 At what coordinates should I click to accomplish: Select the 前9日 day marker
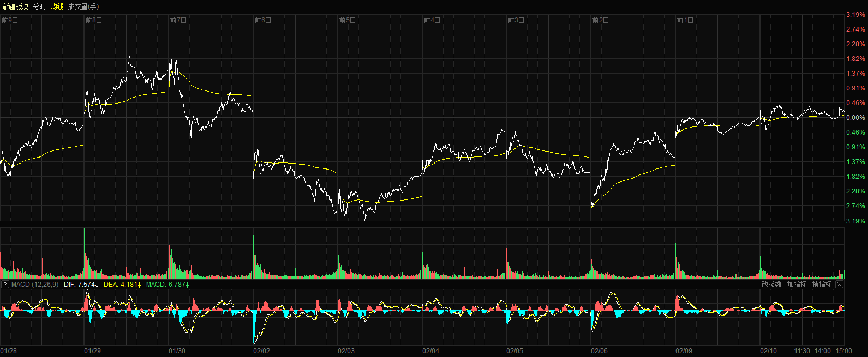(x=10, y=20)
